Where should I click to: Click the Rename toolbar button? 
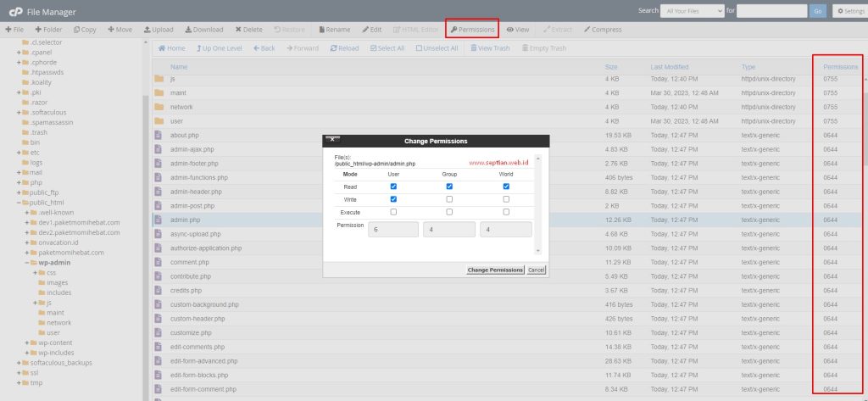click(334, 30)
